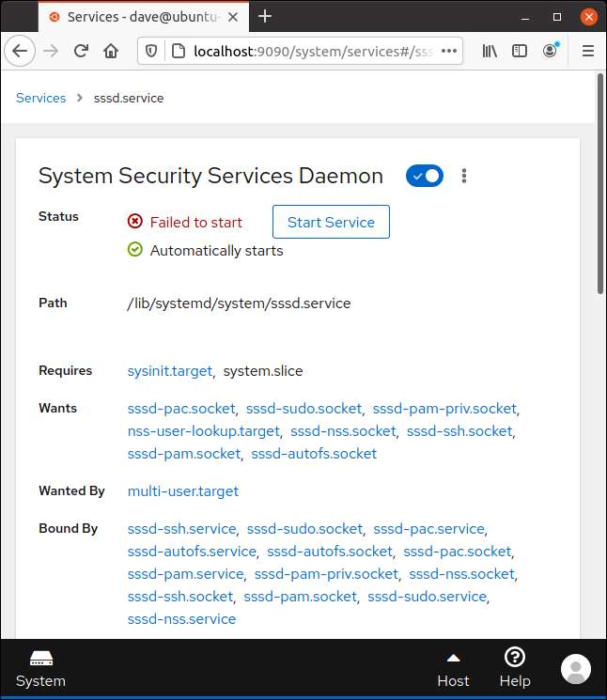The width and height of the screenshot is (607, 700).
Task: Open the multi-user.target link
Action: 183,490
